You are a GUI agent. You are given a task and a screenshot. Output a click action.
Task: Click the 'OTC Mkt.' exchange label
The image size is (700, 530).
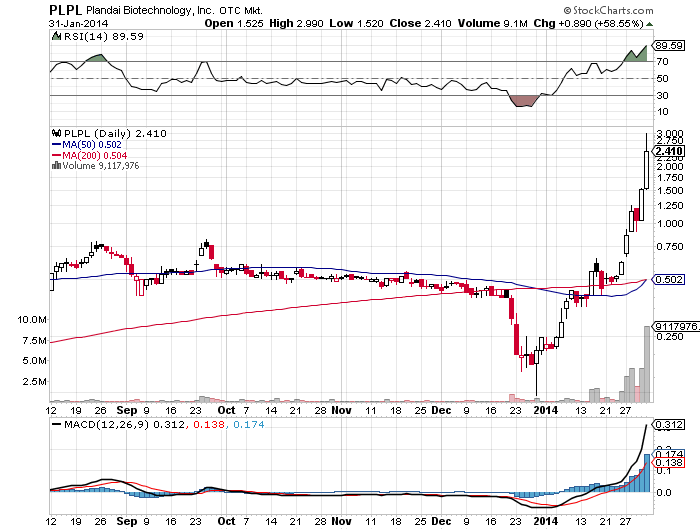click(241, 10)
